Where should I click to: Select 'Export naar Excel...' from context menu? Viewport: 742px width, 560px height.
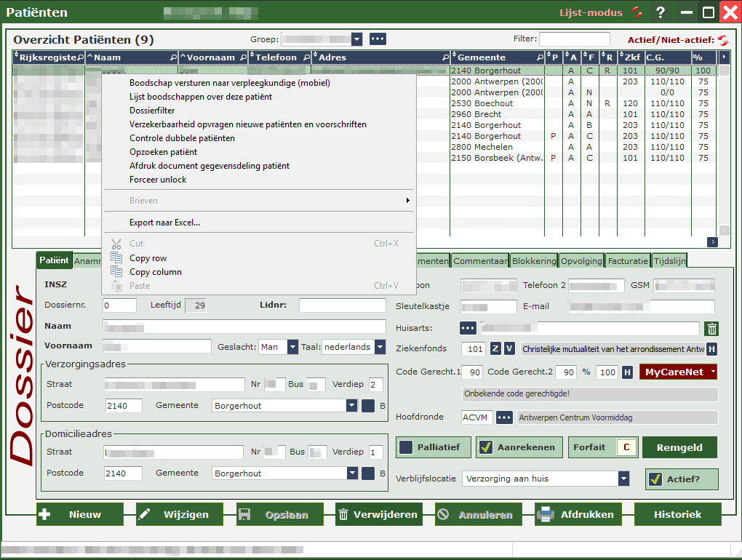(164, 223)
